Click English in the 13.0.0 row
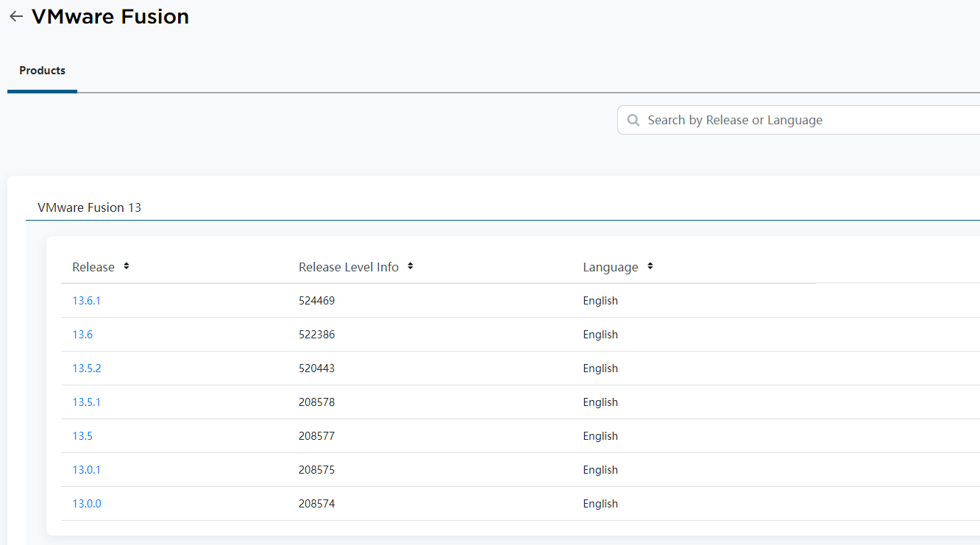Image resolution: width=980 pixels, height=545 pixels. coord(600,504)
